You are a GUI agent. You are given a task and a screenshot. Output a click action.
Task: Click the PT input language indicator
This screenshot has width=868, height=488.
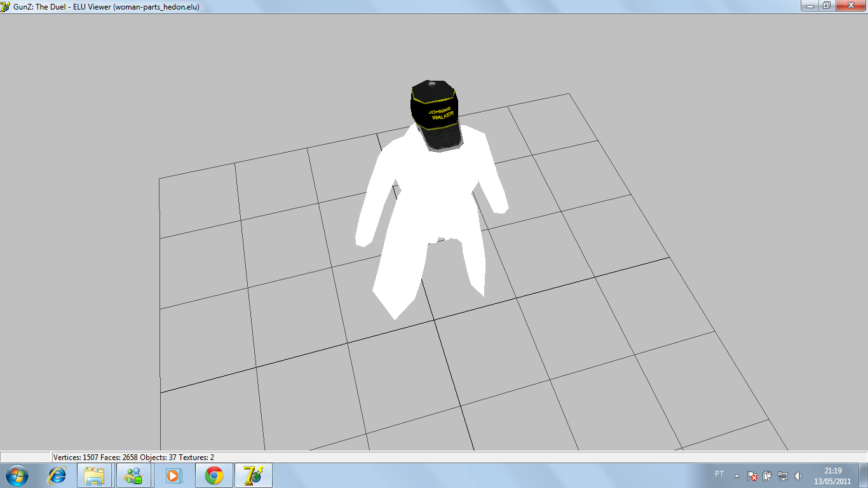coord(719,474)
